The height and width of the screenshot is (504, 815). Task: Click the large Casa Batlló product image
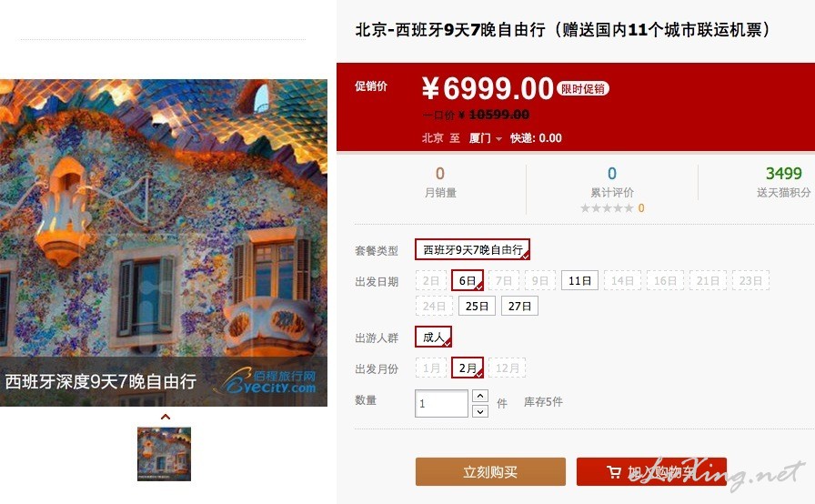coord(164,243)
